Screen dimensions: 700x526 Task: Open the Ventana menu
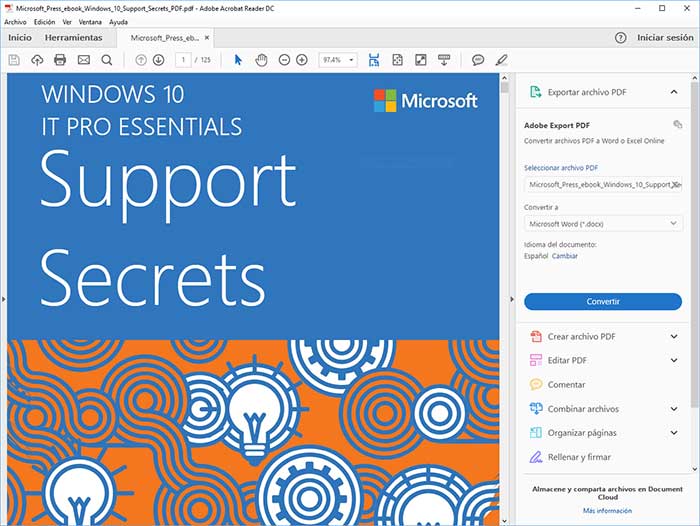[90, 22]
